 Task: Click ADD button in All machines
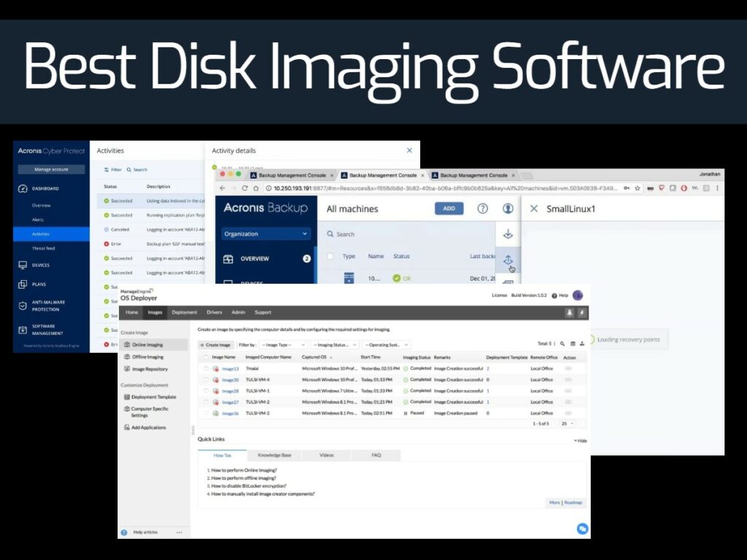pyautogui.click(x=449, y=209)
